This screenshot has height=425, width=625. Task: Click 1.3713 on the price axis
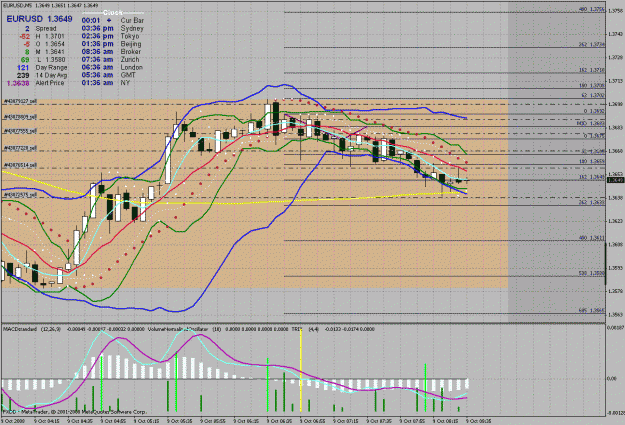(x=616, y=81)
